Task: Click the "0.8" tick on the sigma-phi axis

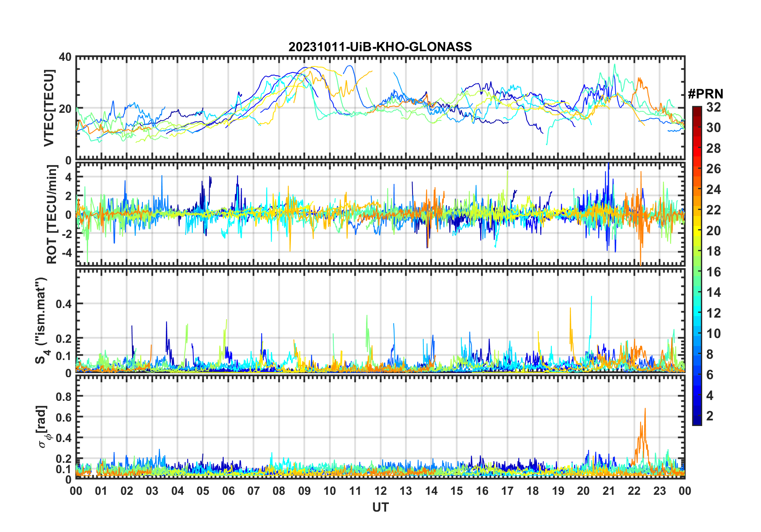Action: tap(64, 396)
